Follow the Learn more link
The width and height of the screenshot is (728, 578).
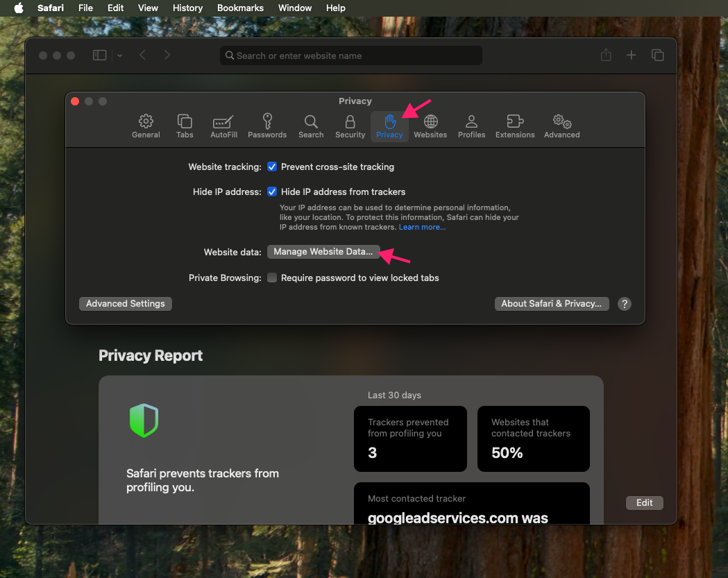[x=422, y=227]
